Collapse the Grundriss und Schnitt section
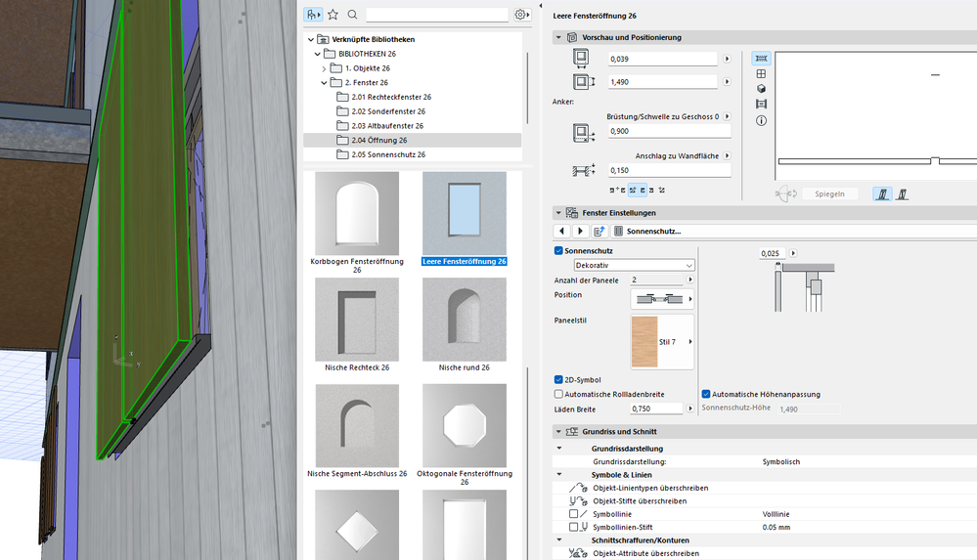977x560 pixels. pos(559,431)
